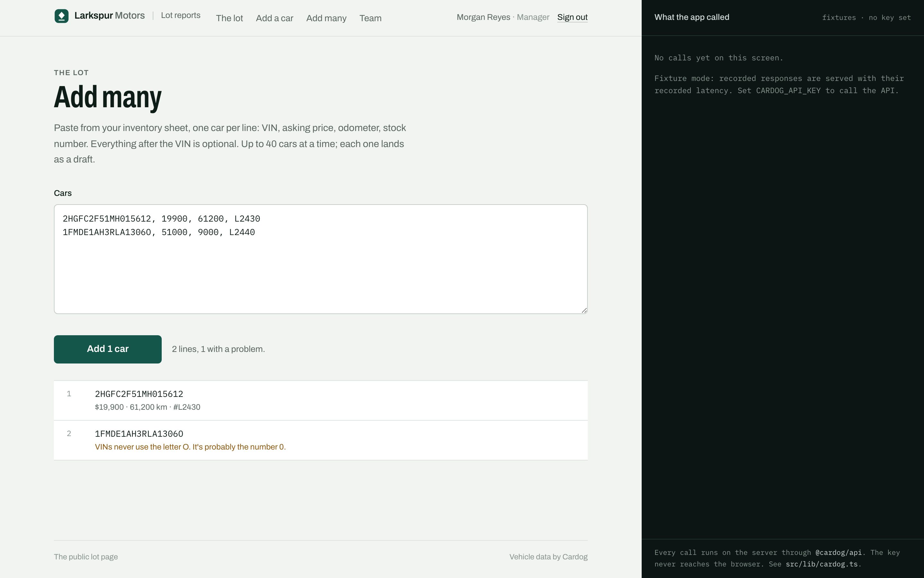Image resolution: width=924 pixels, height=578 pixels.
Task: Click the paste instructions paragraph
Action: point(230,143)
